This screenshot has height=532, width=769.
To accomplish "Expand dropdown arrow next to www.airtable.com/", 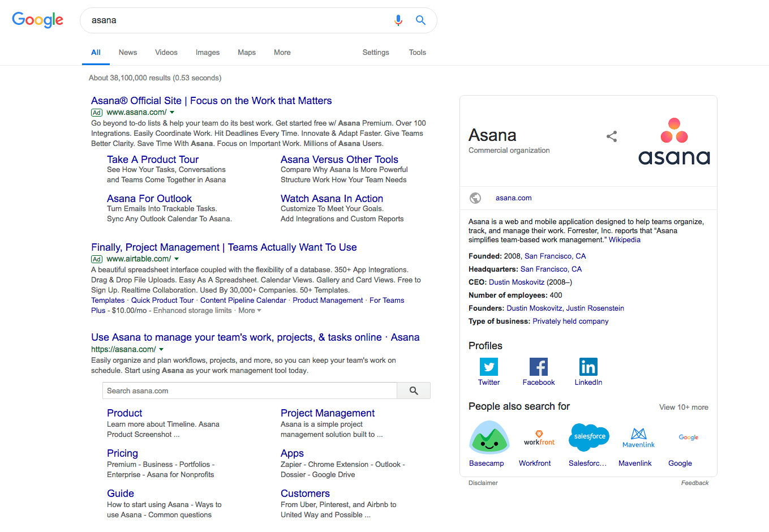I will pos(177,259).
